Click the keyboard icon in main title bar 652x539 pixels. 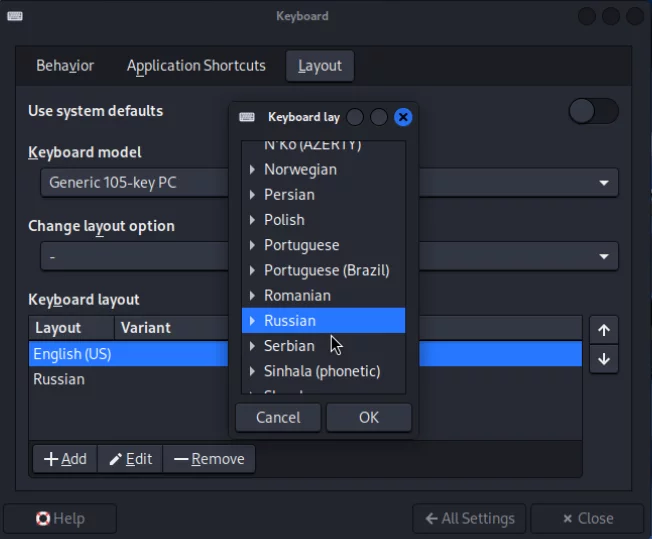coord(15,16)
